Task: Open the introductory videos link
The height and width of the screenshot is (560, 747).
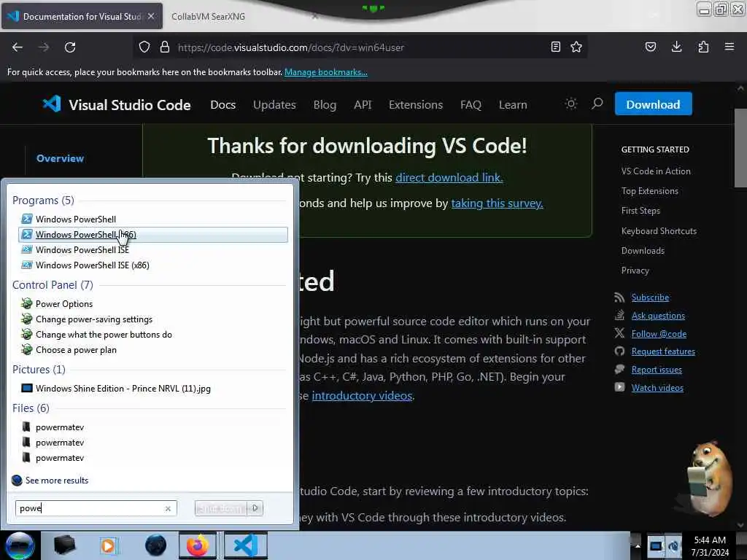Action: pyautogui.click(x=362, y=396)
